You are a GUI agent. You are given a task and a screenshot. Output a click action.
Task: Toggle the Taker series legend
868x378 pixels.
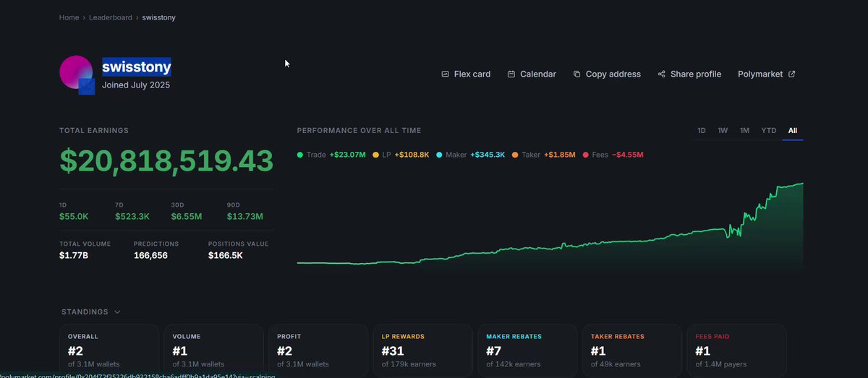[543, 155]
